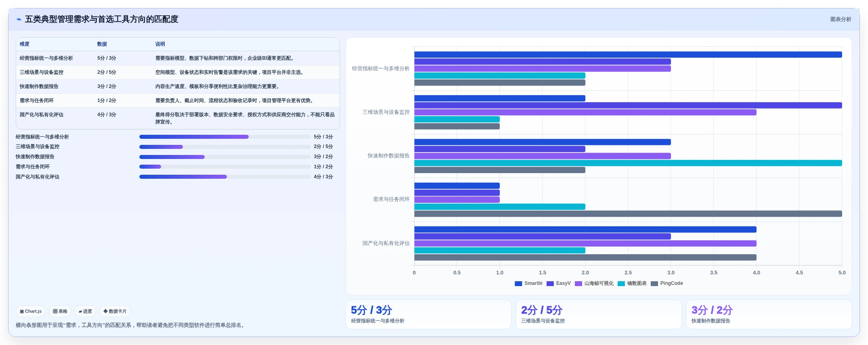Click Smartbi bar in 经营指标统一与多维分析 group

pyautogui.click(x=628, y=54)
